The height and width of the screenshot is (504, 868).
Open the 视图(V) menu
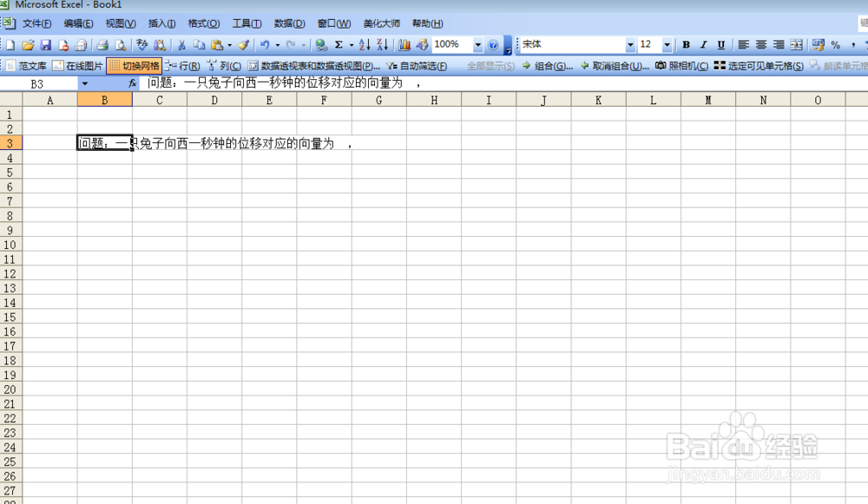coord(120,23)
